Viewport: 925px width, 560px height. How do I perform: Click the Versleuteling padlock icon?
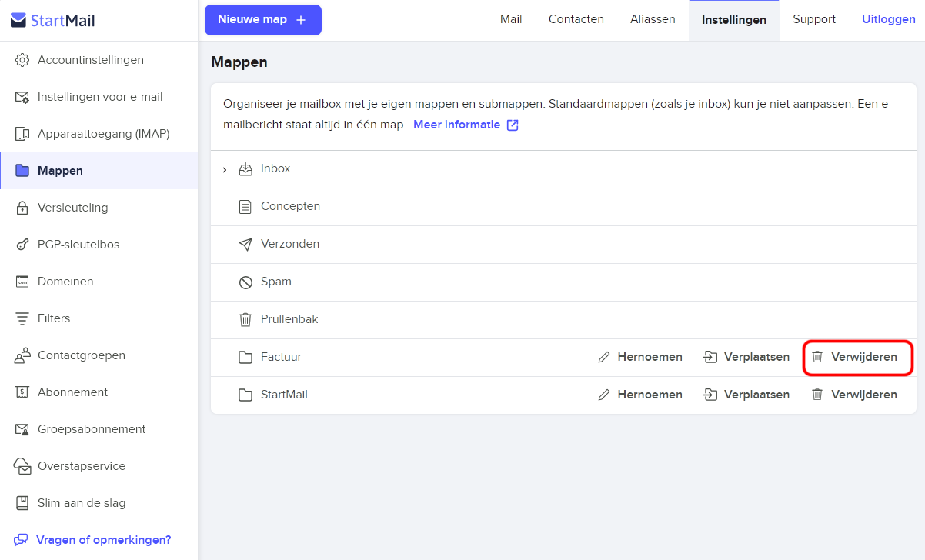coord(22,208)
